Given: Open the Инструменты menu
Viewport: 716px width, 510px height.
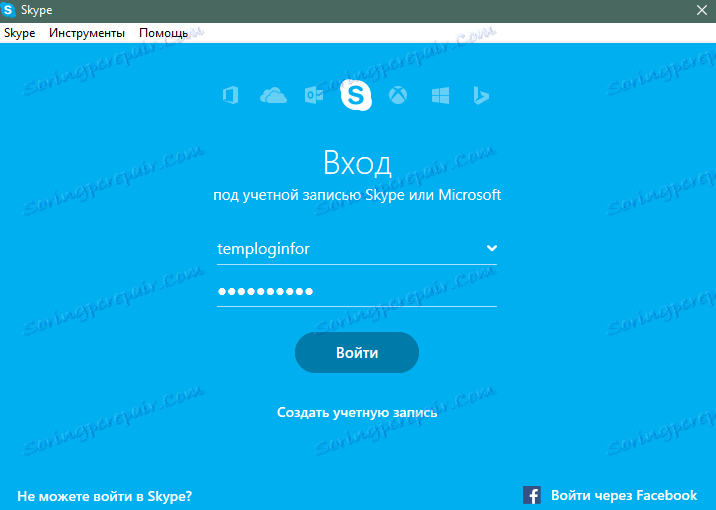Looking at the screenshot, I should coord(87,33).
